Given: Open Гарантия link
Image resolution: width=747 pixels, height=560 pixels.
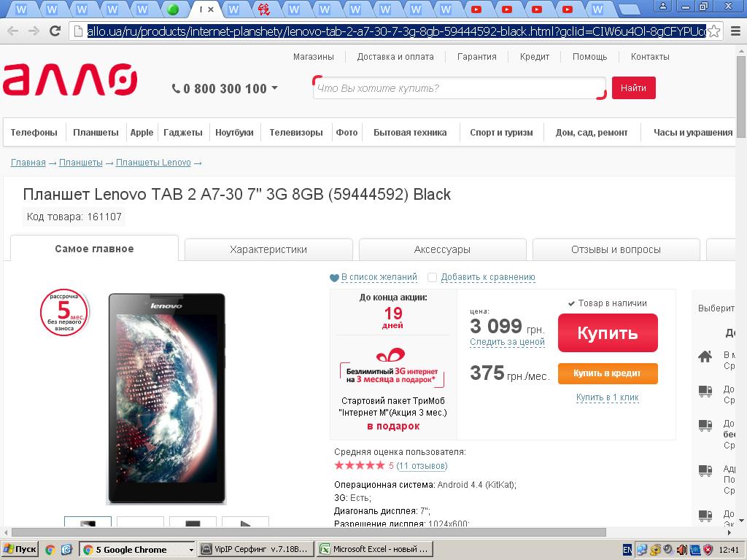Looking at the screenshot, I should click(477, 57).
